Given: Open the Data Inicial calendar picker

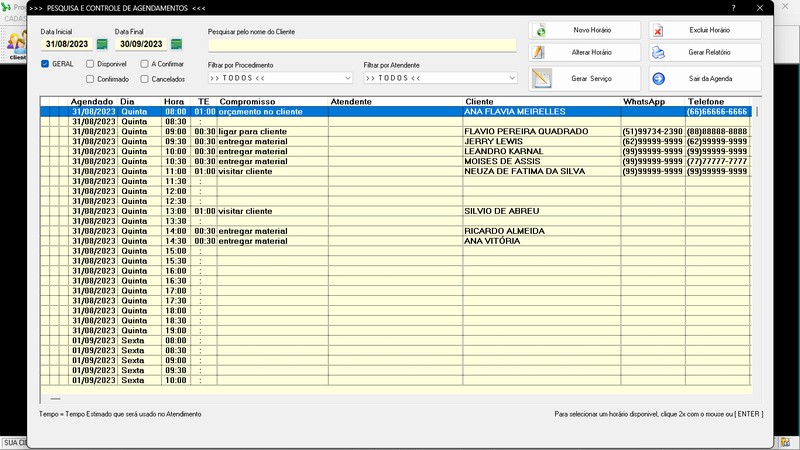Looking at the screenshot, I should 102,44.
